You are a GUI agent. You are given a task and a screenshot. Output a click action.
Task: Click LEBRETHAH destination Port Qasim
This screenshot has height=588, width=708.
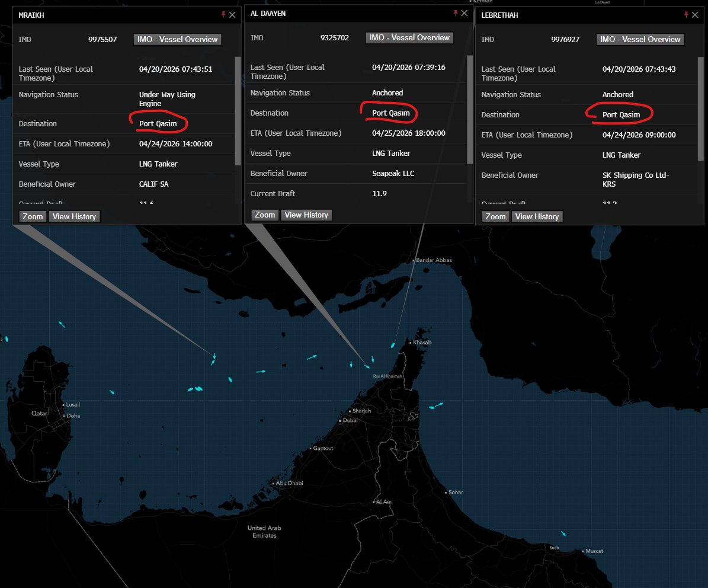(x=621, y=115)
